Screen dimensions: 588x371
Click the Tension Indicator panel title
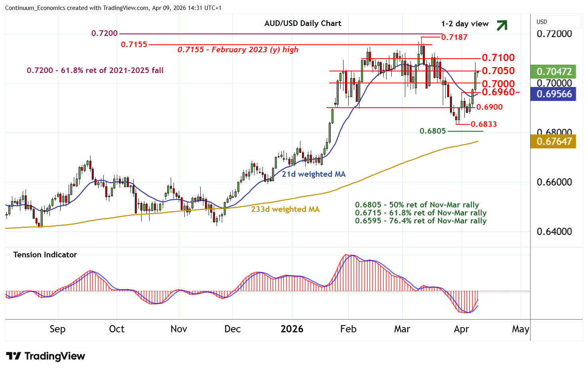(x=45, y=255)
